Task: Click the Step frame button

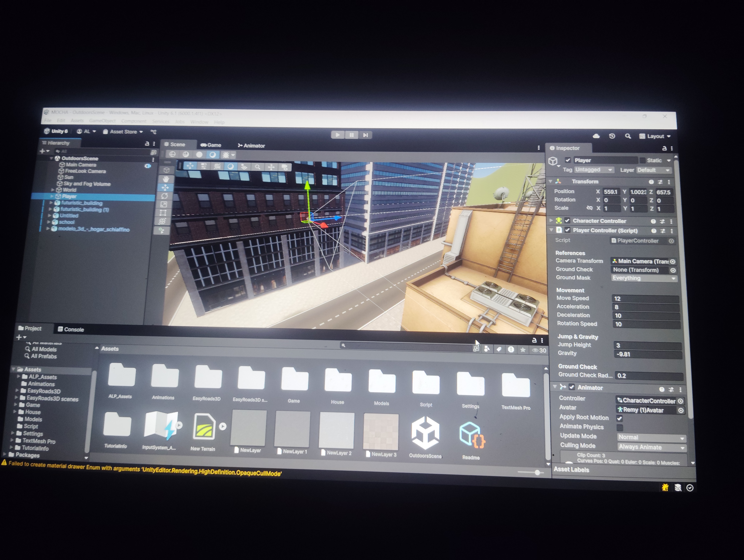Action: tap(365, 135)
